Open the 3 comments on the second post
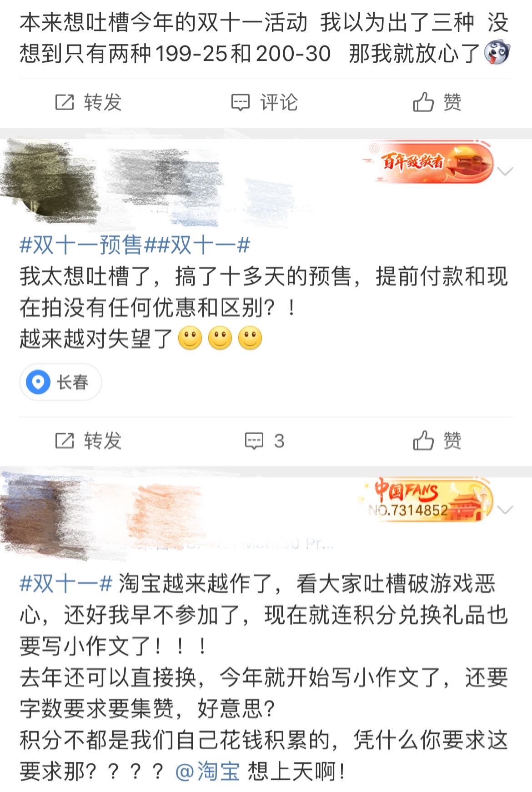The image size is (532, 792). pos(265,441)
